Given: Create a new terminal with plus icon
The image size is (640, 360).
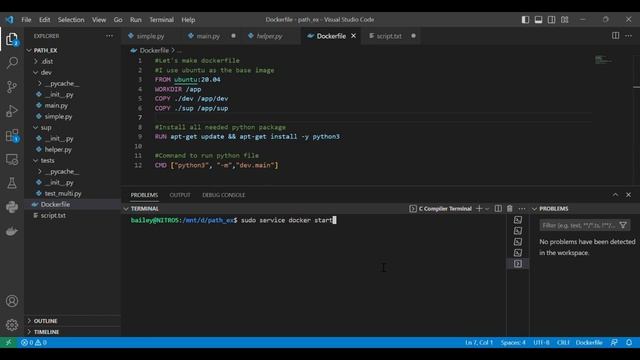Looking at the screenshot, I should [479, 209].
